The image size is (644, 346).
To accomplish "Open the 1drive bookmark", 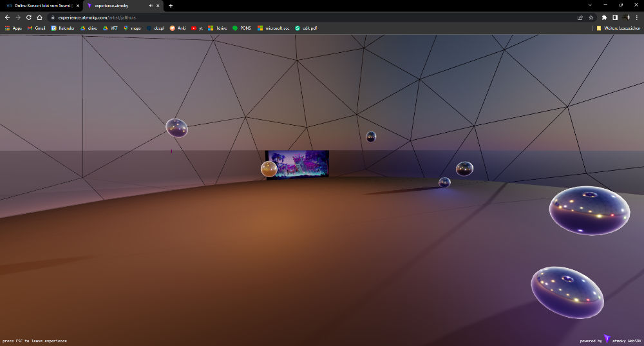I will tap(217, 28).
